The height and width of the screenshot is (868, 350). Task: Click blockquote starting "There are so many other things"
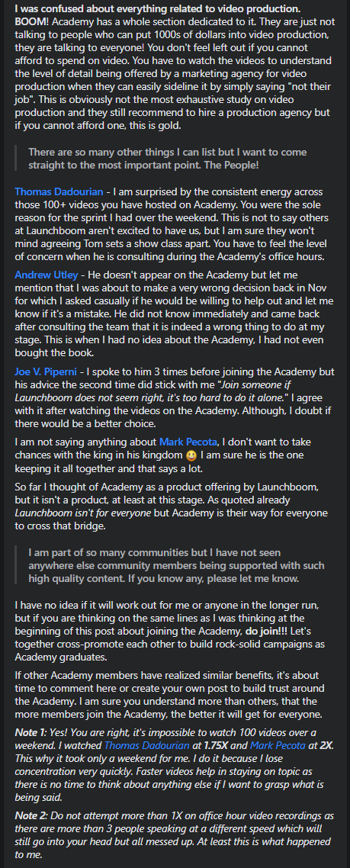coord(167,159)
